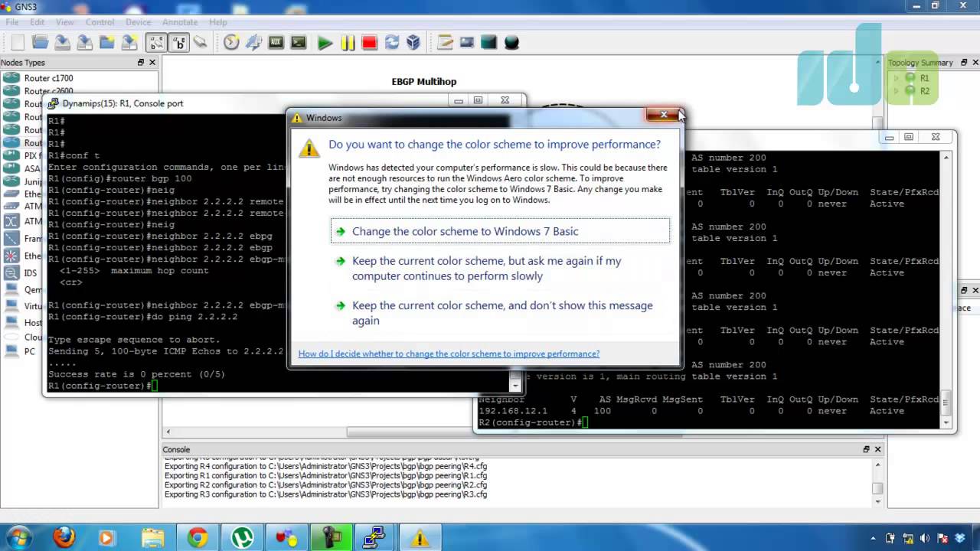980x551 pixels.
Task: Select the Host node icon
Action: [x=11, y=322]
